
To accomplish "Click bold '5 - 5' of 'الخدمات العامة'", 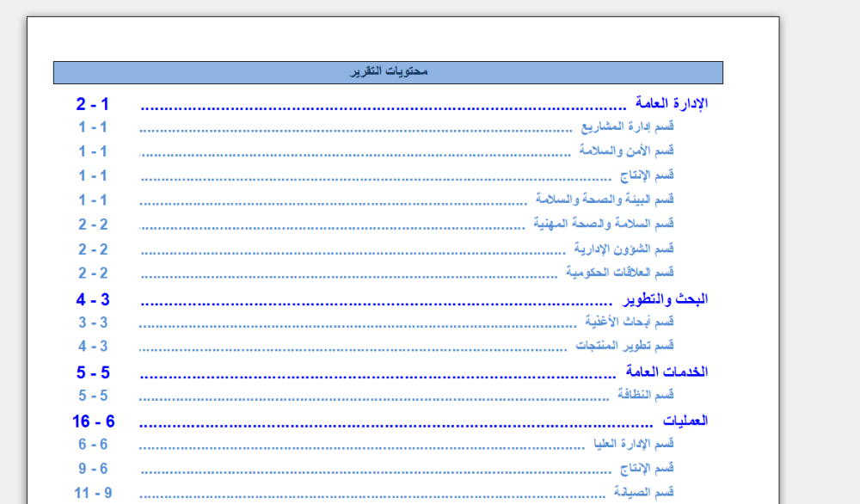I will click(93, 372).
